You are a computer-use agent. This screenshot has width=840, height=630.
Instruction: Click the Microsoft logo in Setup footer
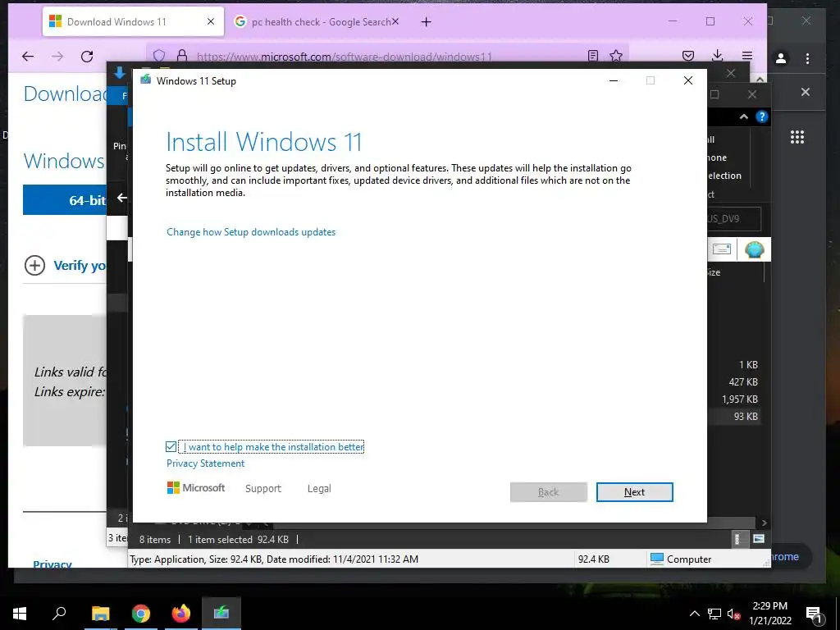[x=196, y=487]
